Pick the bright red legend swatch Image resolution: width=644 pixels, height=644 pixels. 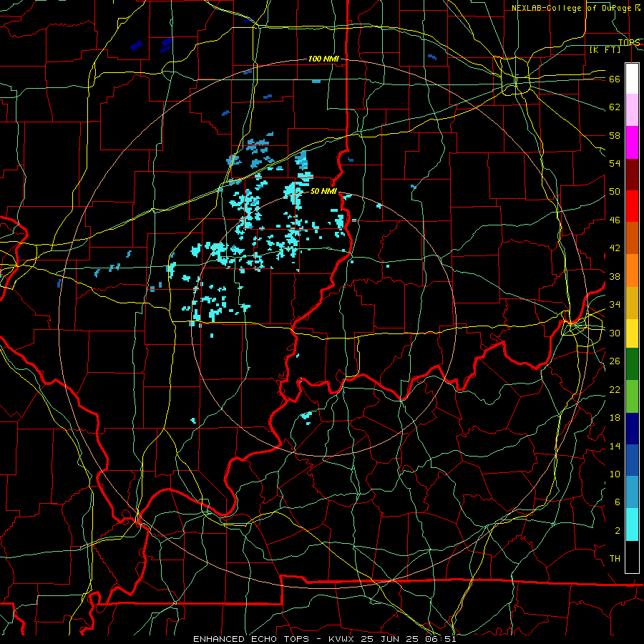(x=632, y=206)
